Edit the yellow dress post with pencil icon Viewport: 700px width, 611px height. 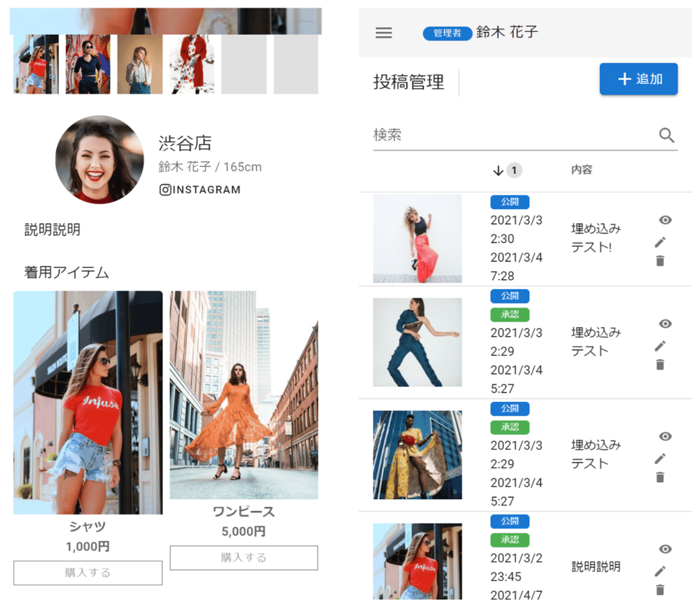(660, 458)
